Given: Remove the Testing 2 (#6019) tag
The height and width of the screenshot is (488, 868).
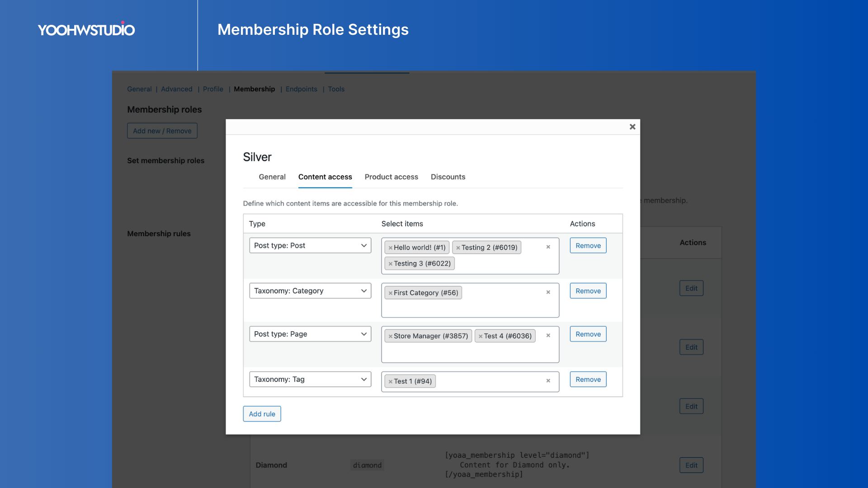Looking at the screenshot, I should pyautogui.click(x=458, y=248).
